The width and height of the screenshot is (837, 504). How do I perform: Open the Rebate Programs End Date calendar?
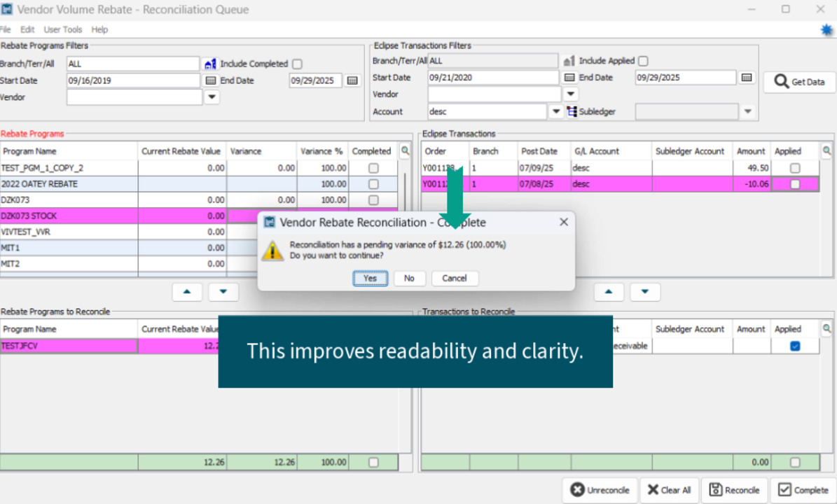pos(352,80)
